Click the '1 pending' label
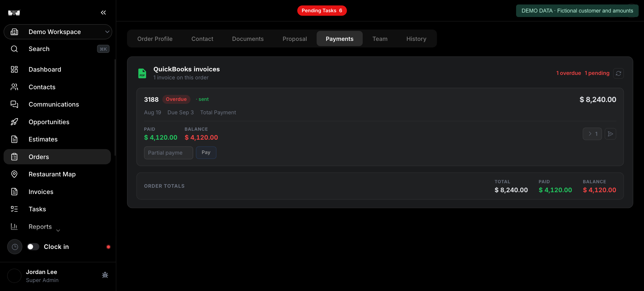644x291 pixels. (x=597, y=73)
